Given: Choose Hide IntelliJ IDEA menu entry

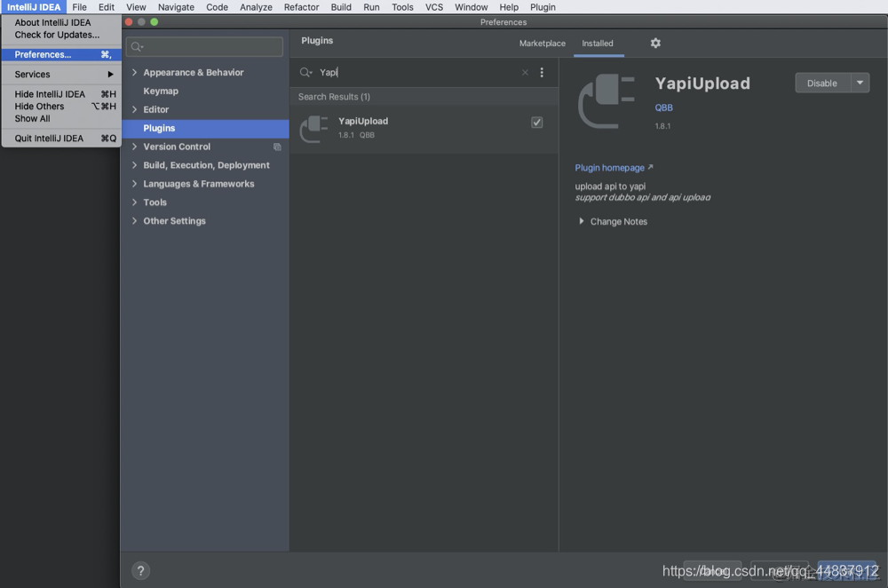Looking at the screenshot, I should pos(61,94).
